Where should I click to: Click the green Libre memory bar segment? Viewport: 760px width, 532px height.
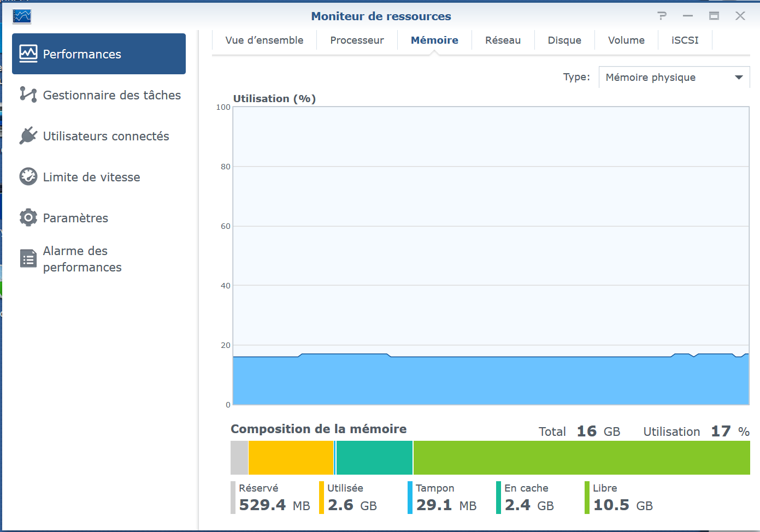(x=581, y=458)
